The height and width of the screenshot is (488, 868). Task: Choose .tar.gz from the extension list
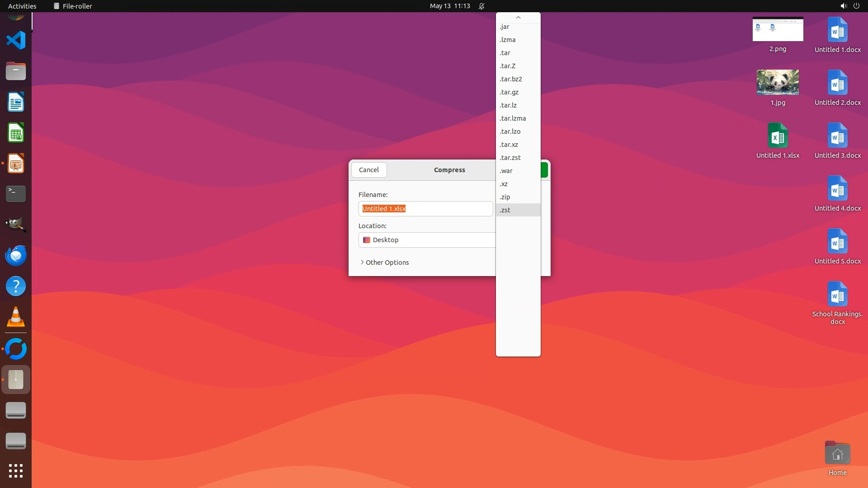pos(509,92)
